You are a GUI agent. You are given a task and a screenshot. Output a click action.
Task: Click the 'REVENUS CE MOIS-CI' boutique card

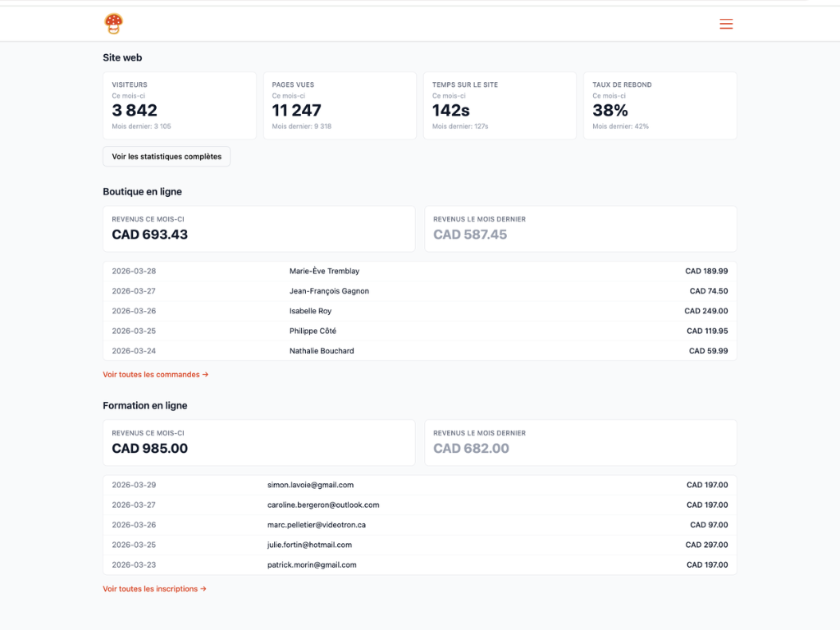coord(259,229)
